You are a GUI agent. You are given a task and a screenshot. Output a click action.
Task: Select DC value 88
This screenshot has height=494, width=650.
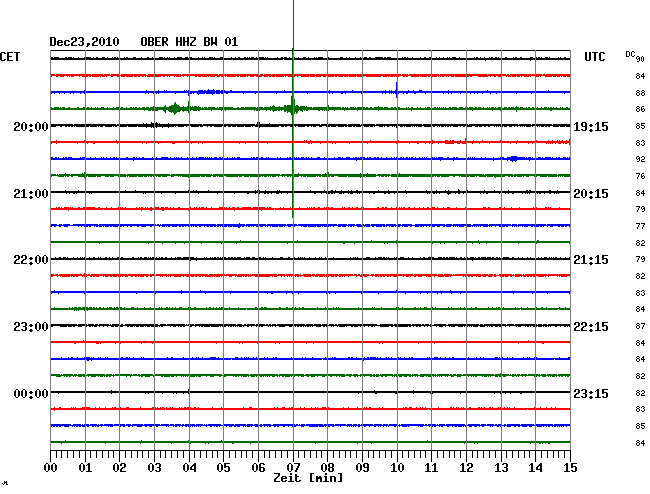(x=640, y=93)
